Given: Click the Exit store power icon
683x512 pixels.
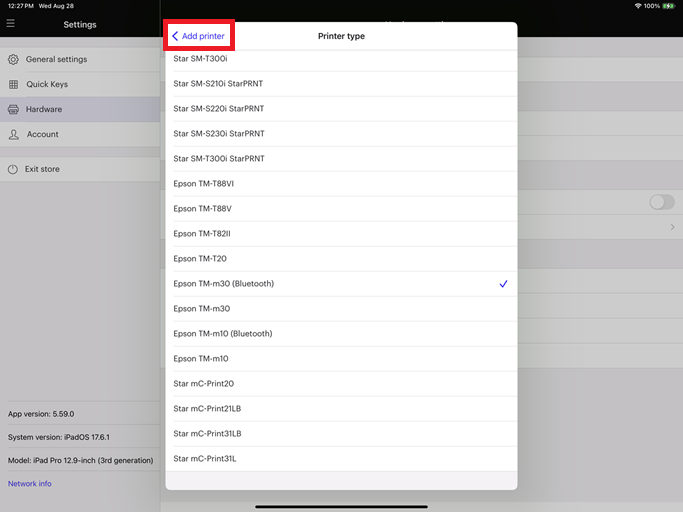Looking at the screenshot, I should [x=13, y=169].
